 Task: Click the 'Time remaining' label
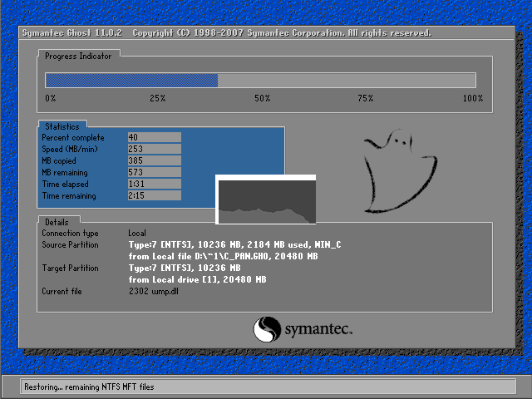coord(69,196)
